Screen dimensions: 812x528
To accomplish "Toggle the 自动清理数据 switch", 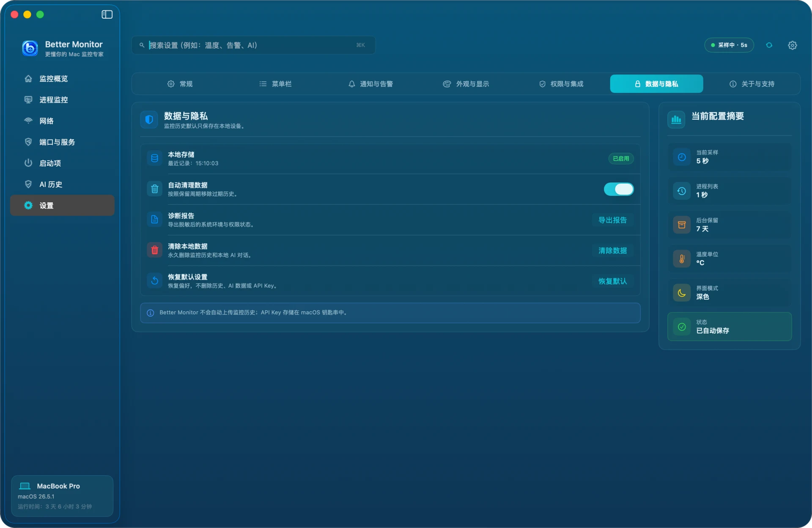I will point(619,189).
